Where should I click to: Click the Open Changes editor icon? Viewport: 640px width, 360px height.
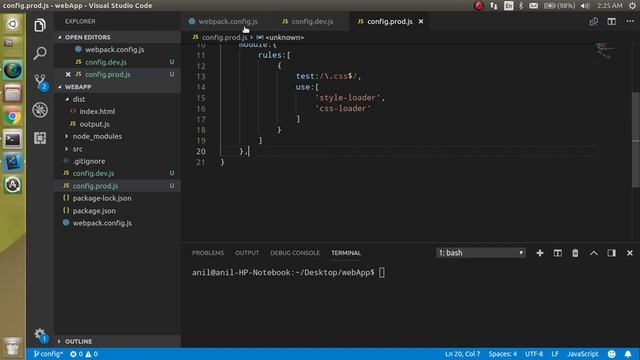(593, 22)
